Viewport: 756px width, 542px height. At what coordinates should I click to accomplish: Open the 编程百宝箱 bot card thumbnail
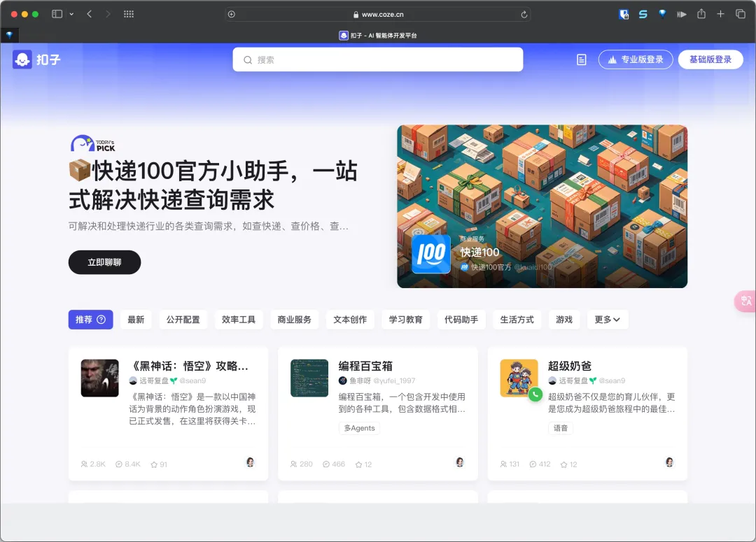tap(309, 378)
